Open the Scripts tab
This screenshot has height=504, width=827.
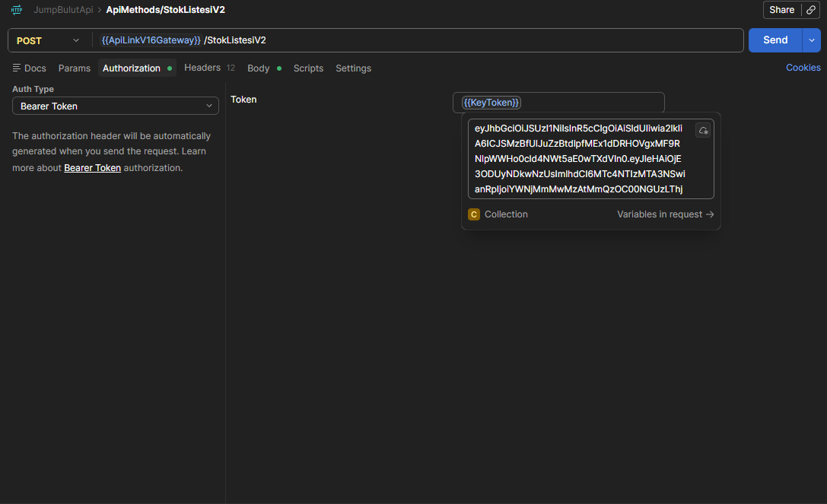[x=309, y=68]
